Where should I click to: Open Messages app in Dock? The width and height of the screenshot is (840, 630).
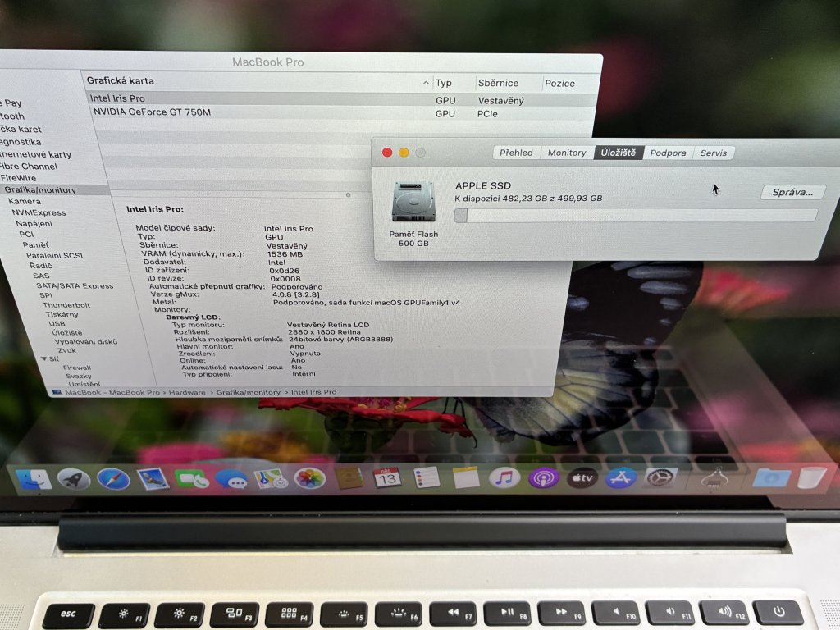point(231,479)
